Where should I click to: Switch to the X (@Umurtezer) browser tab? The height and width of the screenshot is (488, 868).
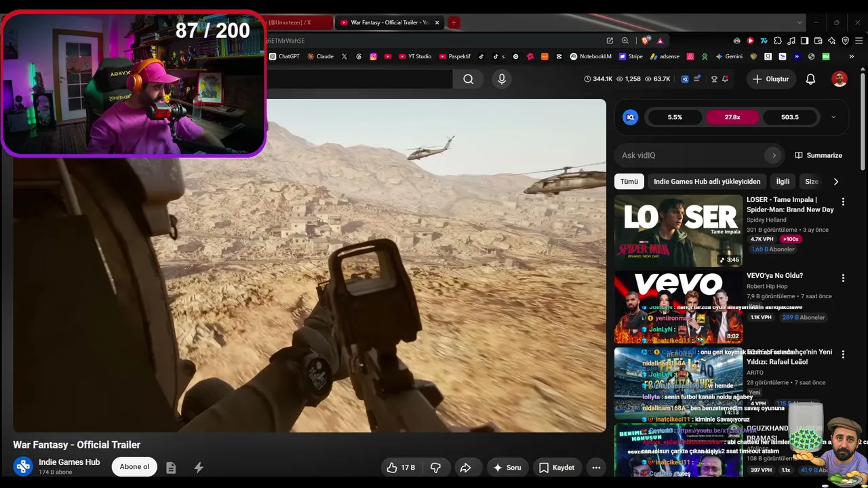point(298,22)
